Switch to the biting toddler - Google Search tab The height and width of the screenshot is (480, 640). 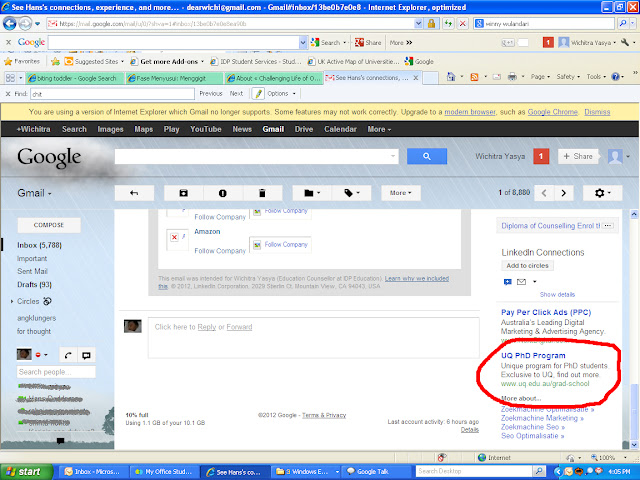76,78
